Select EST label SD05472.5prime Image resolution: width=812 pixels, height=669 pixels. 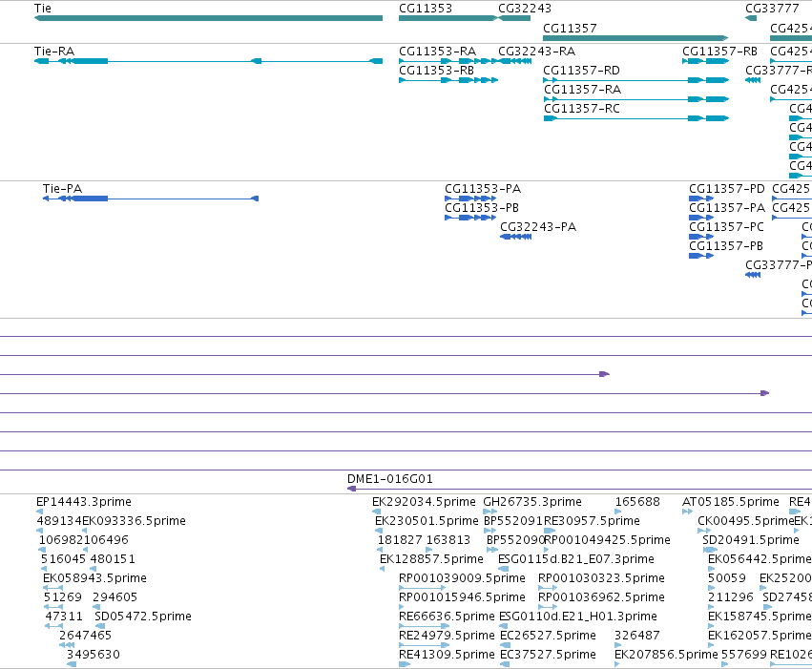click(143, 617)
